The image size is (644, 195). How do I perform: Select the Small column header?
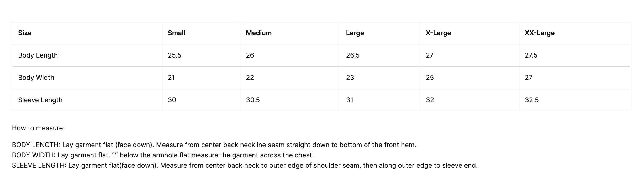[x=176, y=33]
